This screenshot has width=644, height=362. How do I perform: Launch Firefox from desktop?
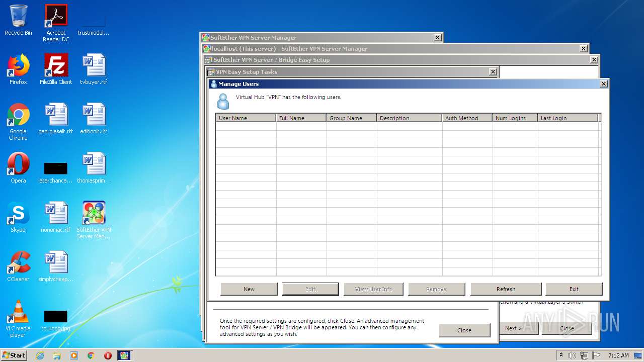tap(18, 69)
